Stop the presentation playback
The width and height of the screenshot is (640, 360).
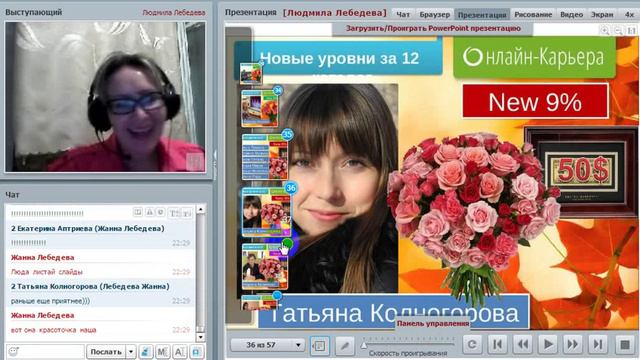point(624,345)
